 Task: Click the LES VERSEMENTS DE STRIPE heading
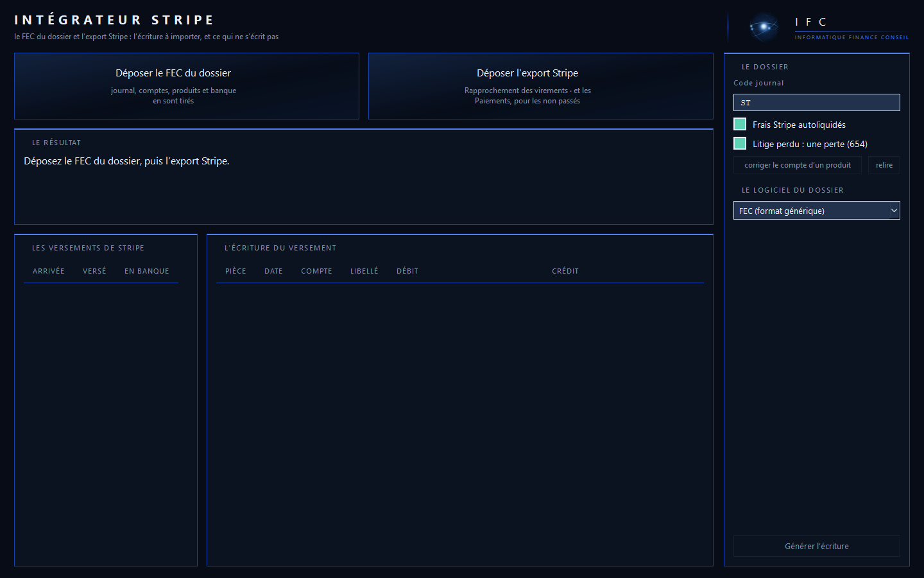click(x=88, y=248)
